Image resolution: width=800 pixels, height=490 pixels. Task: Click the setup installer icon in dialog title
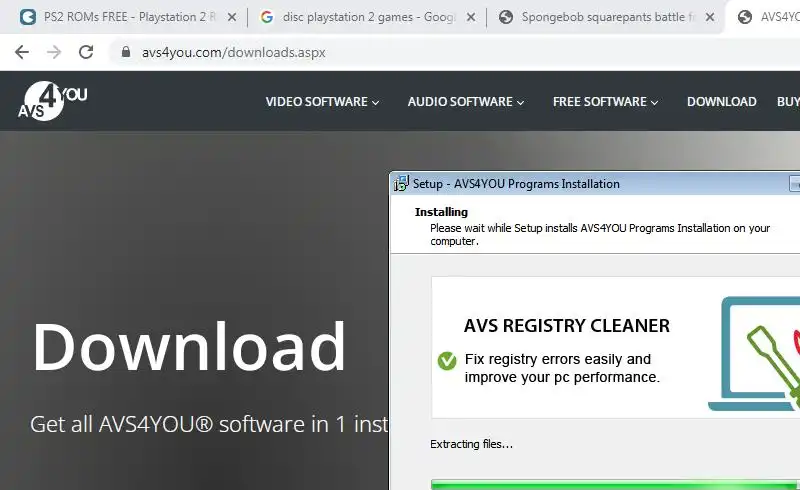(x=401, y=183)
